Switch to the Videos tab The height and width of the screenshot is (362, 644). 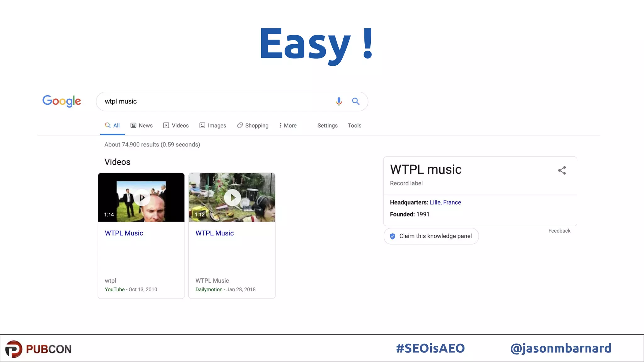pos(176,125)
